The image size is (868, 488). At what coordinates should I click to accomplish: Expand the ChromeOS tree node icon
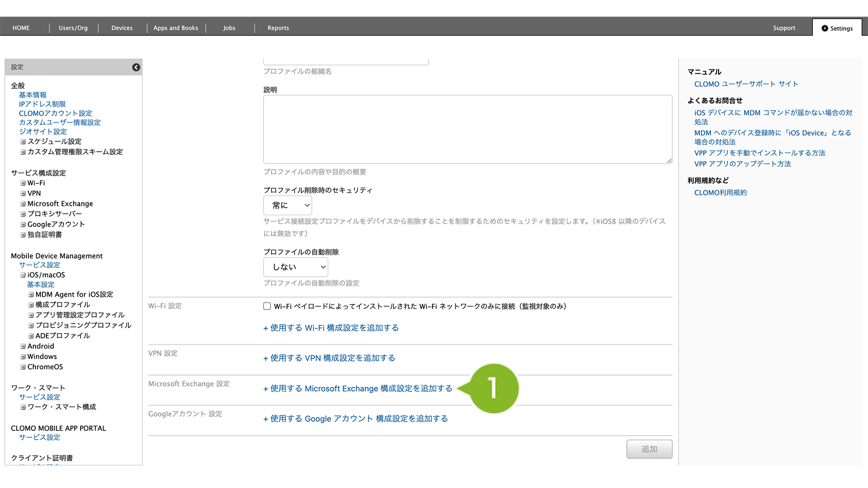click(x=23, y=367)
